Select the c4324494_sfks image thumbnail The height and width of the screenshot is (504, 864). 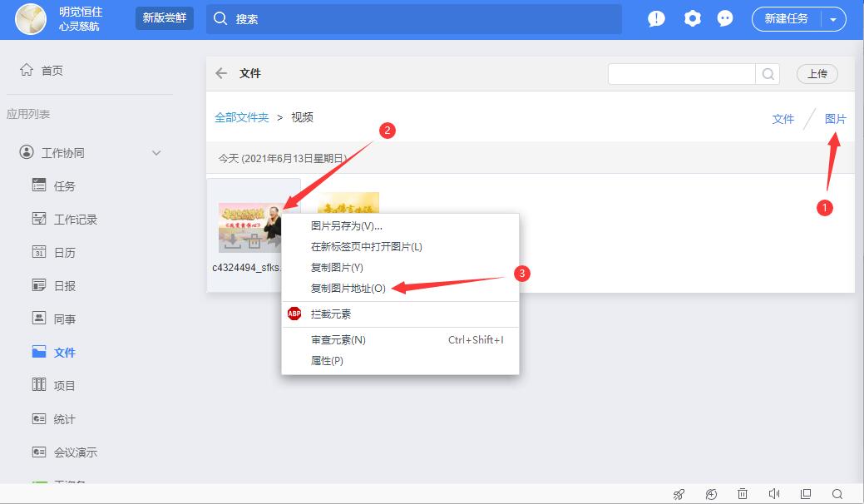pos(250,228)
